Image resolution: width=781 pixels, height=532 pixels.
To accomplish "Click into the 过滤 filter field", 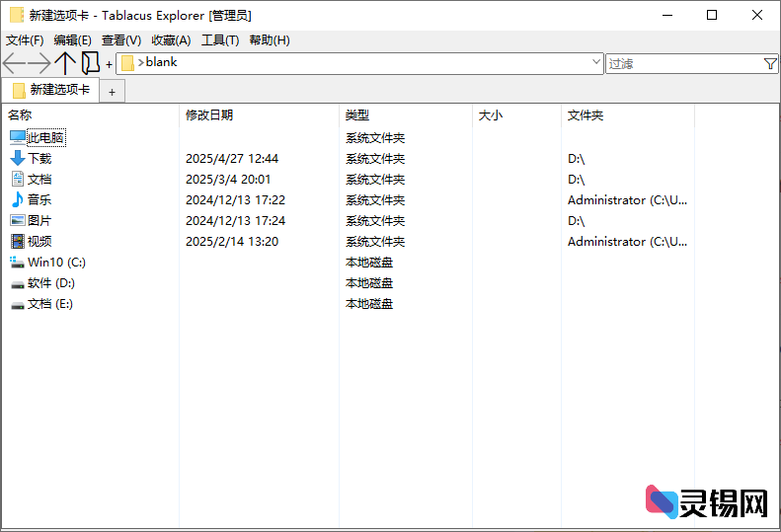I will click(x=684, y=64).
